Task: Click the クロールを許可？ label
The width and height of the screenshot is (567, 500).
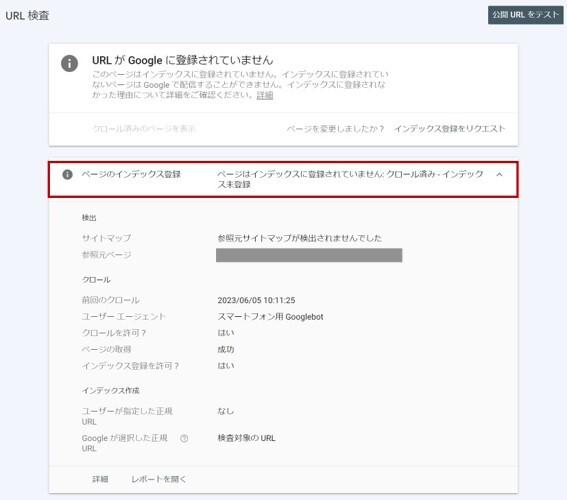Action: click(x=114, y=333)
